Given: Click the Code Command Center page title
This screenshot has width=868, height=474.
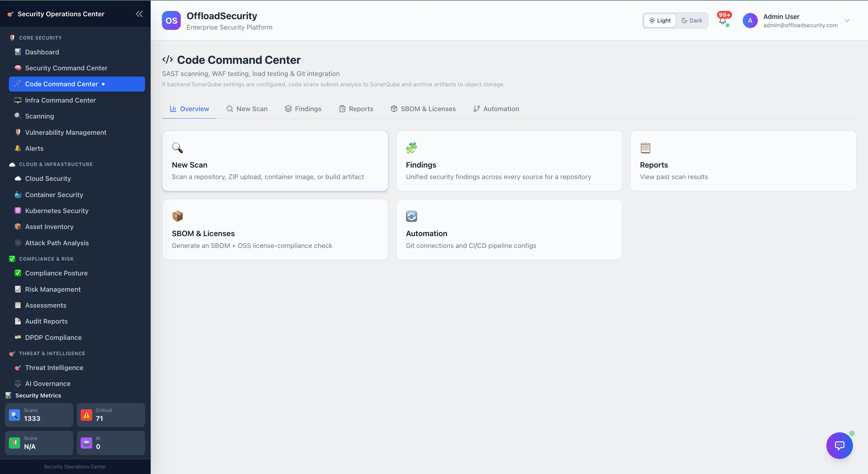Looking at the screenshot, I should point(238,60).
